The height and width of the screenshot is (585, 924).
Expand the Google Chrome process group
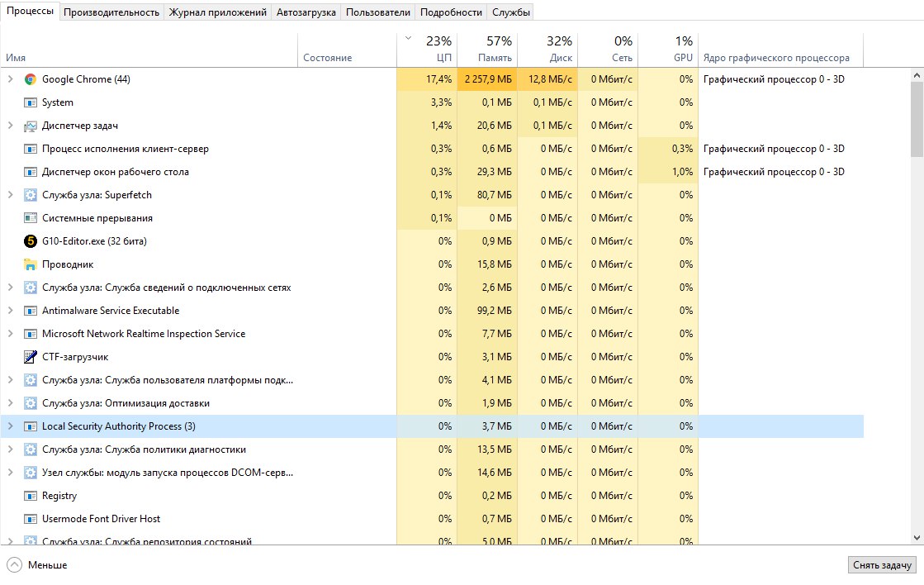coord(10,79)
